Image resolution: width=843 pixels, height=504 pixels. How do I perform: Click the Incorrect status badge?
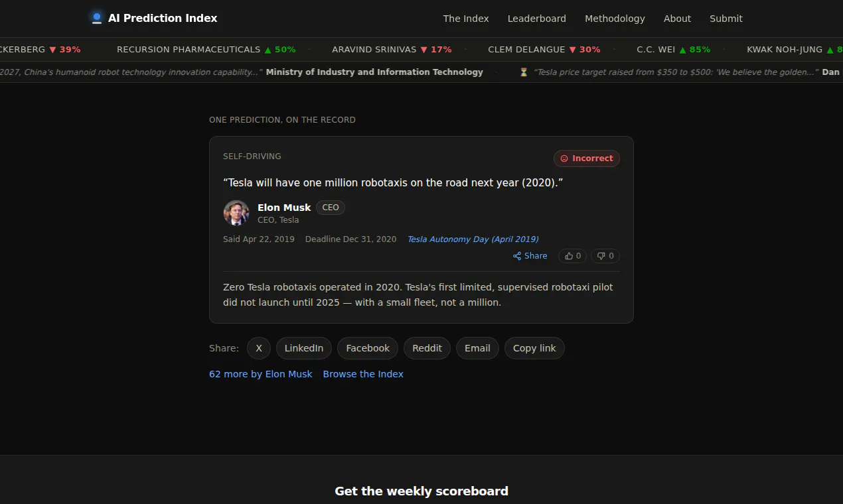coord(587,158)
